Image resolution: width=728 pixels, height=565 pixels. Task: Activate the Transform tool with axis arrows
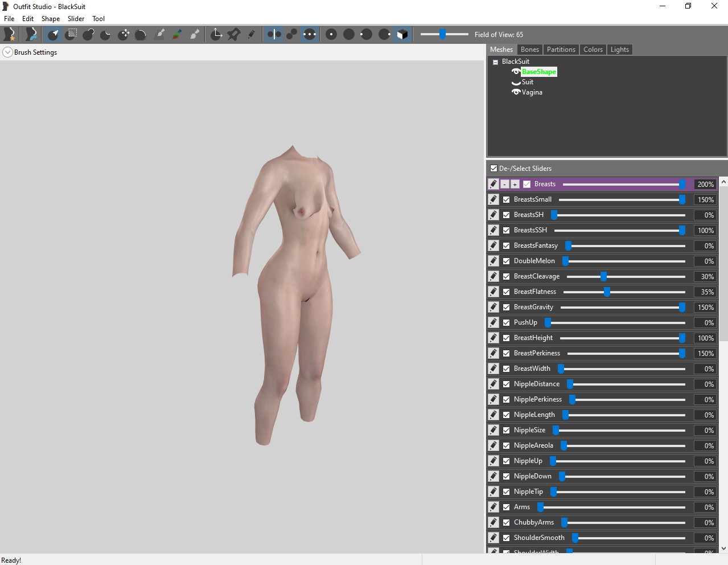[x=216, y=34]
